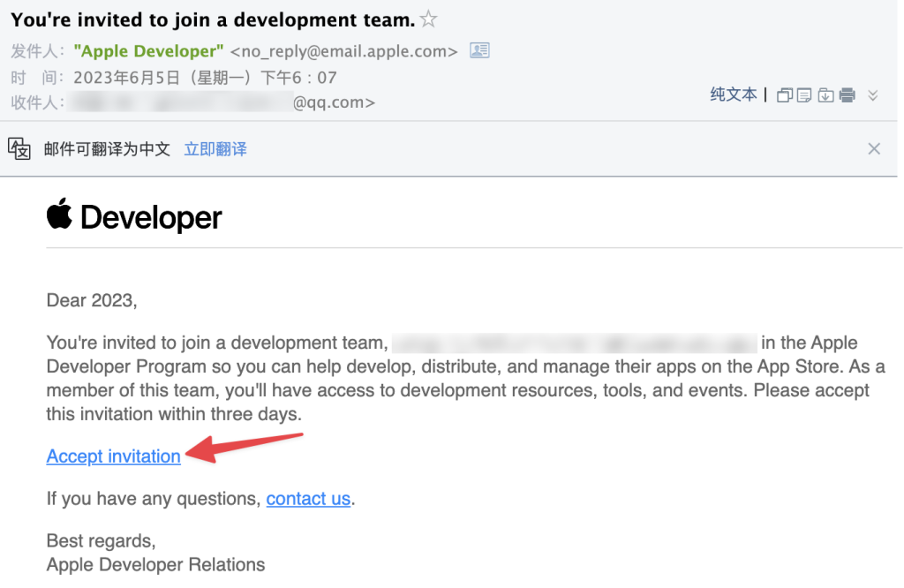Image resolution: width=904 pixels, height=588 pixels.
Task: Translate the email now (立即翻译)
Action: point(215,149)
